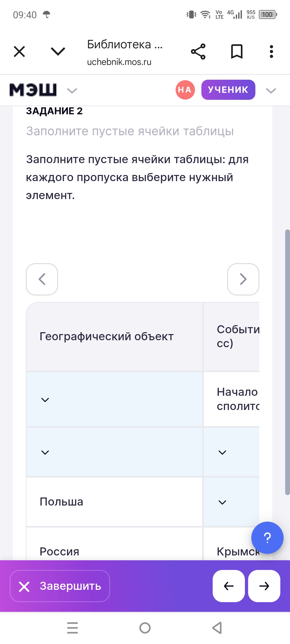
Task: Open first empty Географический объект dropdown
Action: pyautogui.click(x=114, y=400)
